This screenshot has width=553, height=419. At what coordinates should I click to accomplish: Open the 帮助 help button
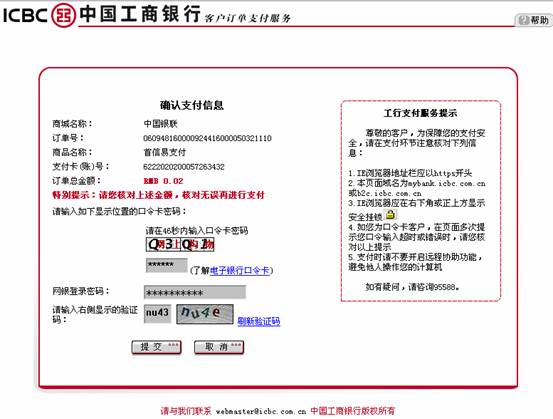pos(534,20)
